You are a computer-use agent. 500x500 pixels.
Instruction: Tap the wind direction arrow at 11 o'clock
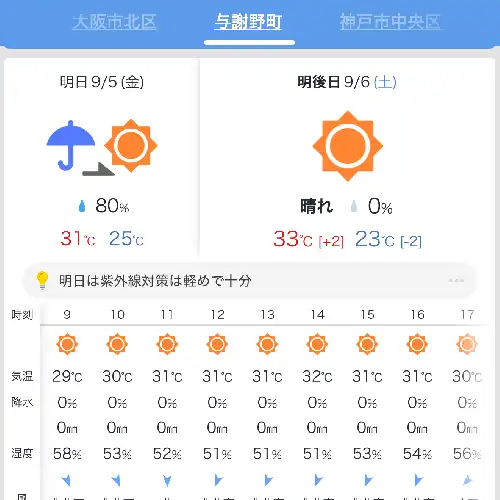pyautogui.click(x=167, y=480)
